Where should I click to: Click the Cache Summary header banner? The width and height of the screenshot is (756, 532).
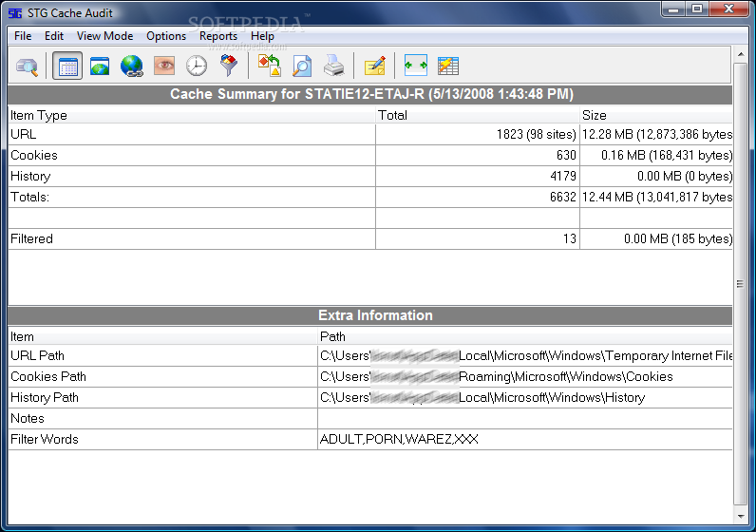coord(370,94)
